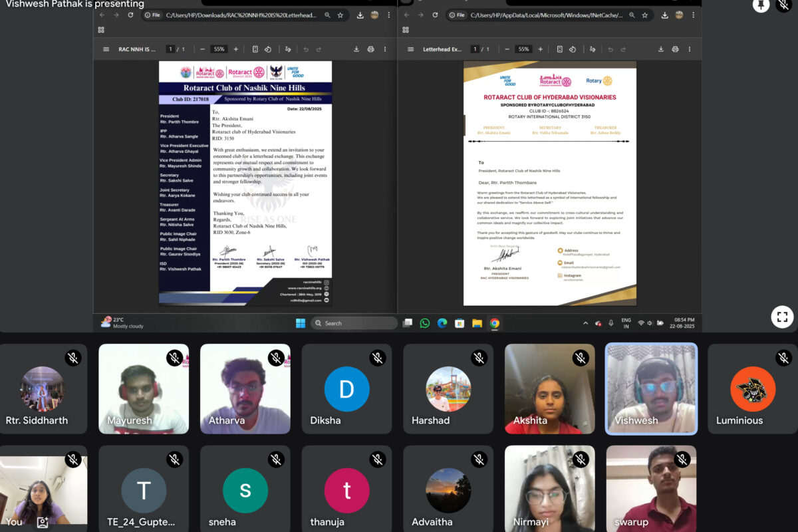Open the Windows Start menu

click(301, 323)
